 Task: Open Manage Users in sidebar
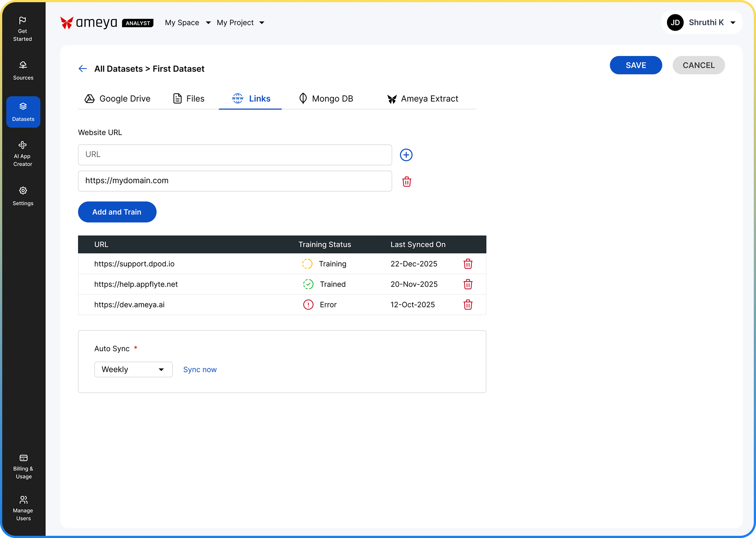23,508
